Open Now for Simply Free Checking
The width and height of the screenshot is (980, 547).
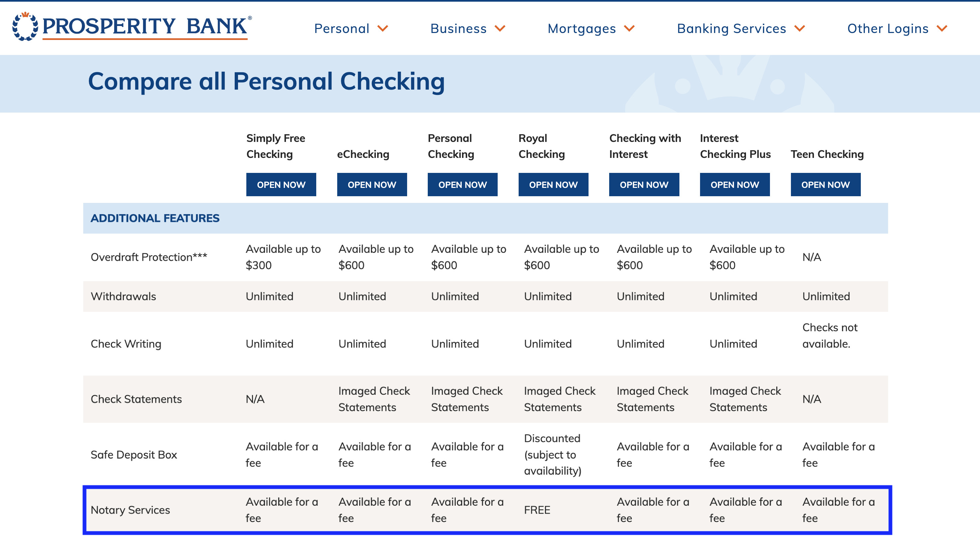tap(281, 185)
